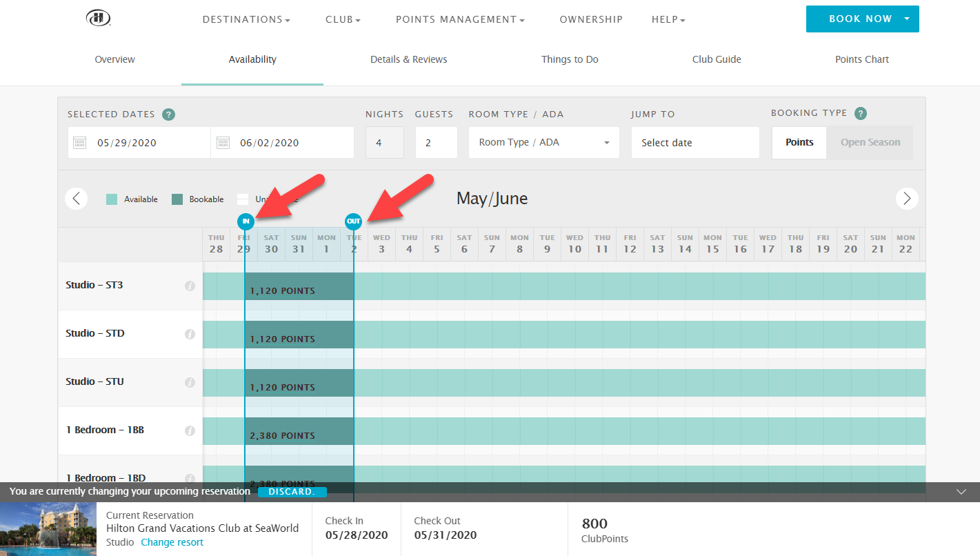This screenshot has height=556, width=980.
Task: Click Studio – ST3 row label
Action: click(x=94, y=285)
